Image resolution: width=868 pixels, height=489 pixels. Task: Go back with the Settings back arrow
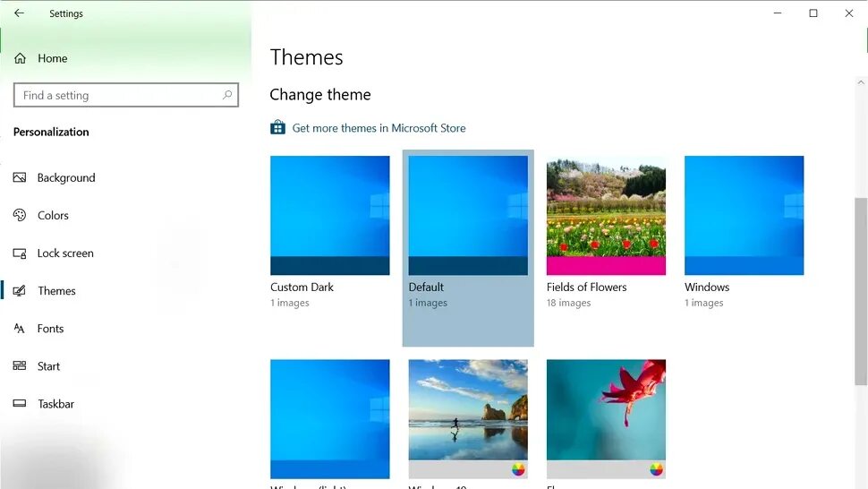click(x=20, y=13)
